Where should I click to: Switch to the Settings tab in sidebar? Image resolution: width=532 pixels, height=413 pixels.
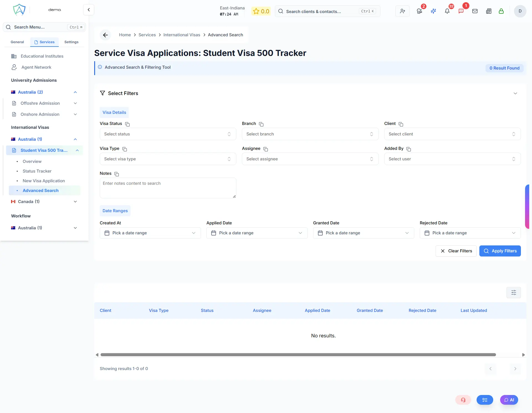pyautogui.click(x=71, y=42)
